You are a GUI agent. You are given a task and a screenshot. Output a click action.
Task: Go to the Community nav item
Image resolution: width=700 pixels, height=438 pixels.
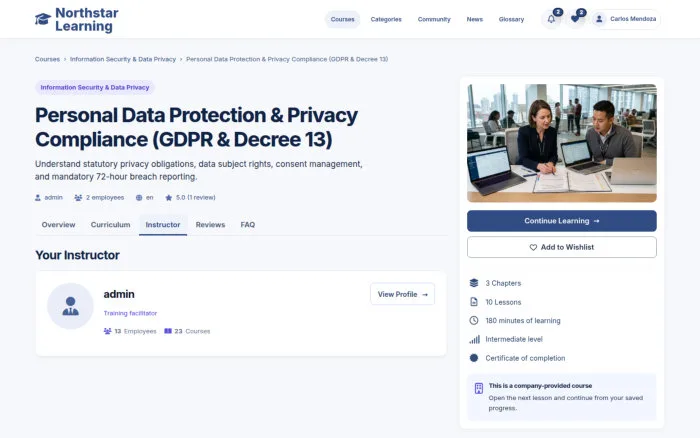coord(434,20)
